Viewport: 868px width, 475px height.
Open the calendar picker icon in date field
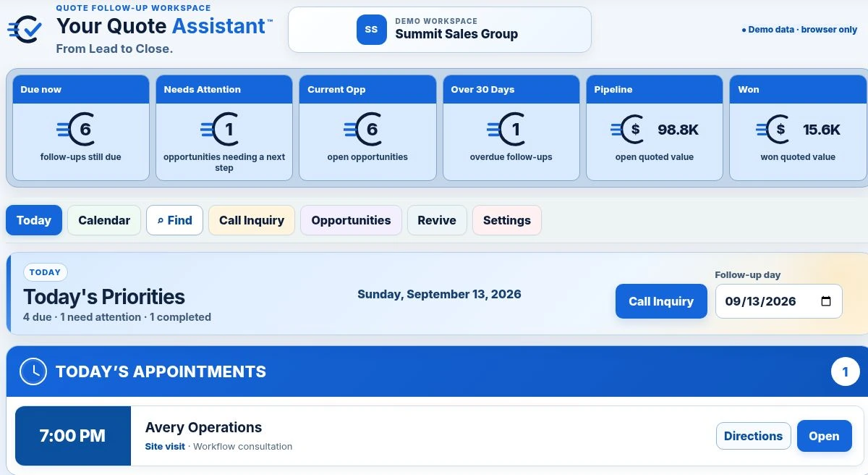coord(826,301)
